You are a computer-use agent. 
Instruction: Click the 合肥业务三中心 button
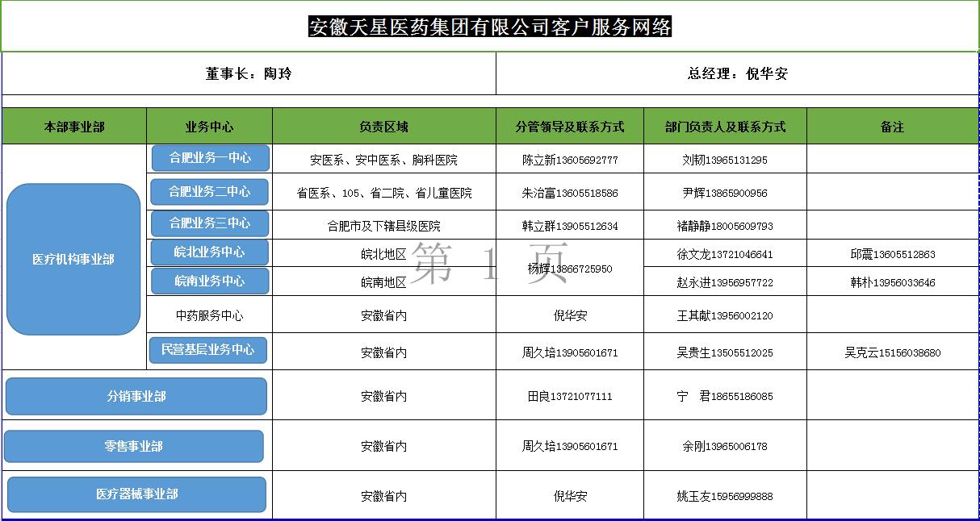[x=209, y=223]
